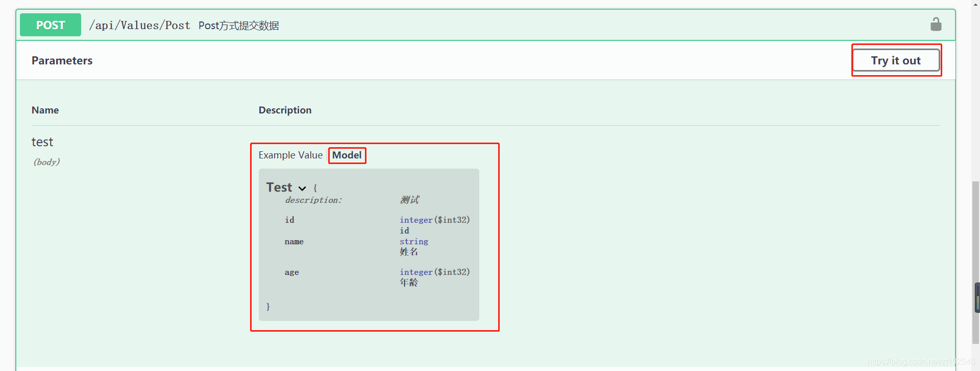Click the 年龄 description under age
Image resolution: width=980 pixels, height=371 pixels.
coord(409,282)
